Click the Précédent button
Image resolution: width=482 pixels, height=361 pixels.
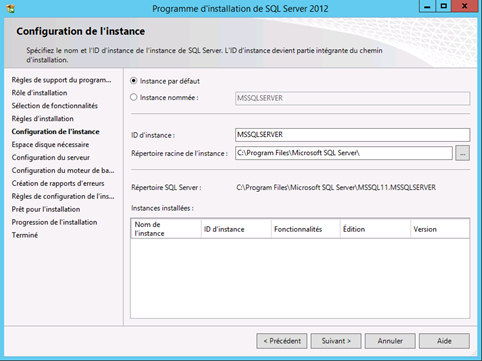282,341
